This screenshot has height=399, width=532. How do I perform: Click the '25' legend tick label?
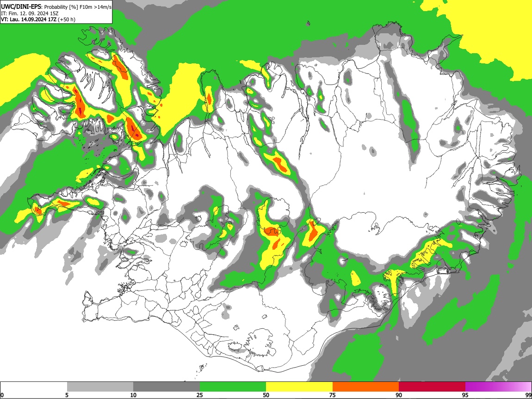point(200,395)
